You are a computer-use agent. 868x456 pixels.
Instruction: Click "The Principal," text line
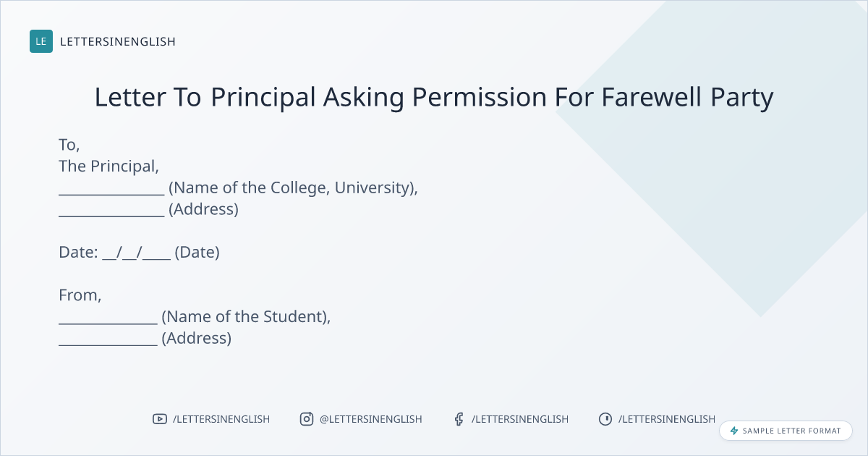click(x=109, y=166)
